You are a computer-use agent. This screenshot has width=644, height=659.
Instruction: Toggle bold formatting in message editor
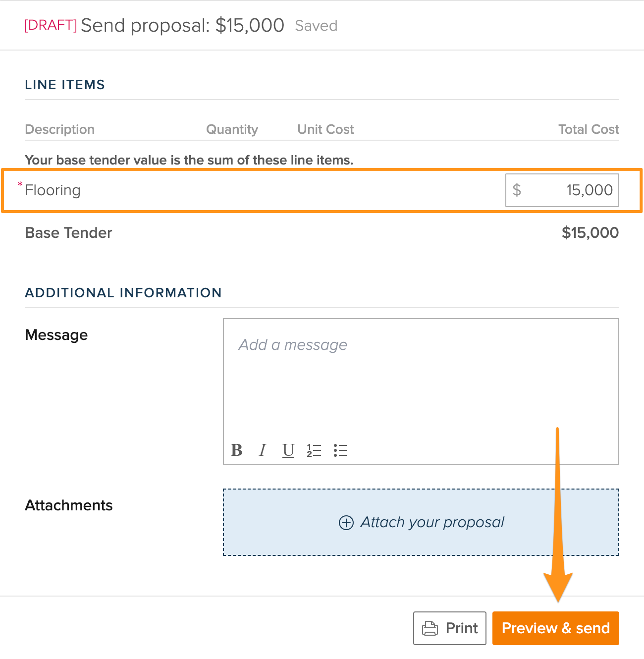[x=237, y=450]
